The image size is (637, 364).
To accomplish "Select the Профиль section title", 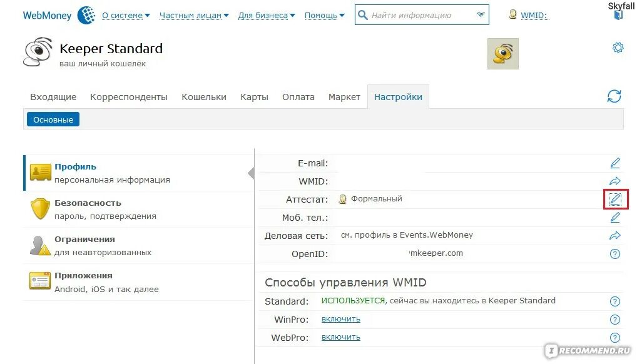I will 75,166.
